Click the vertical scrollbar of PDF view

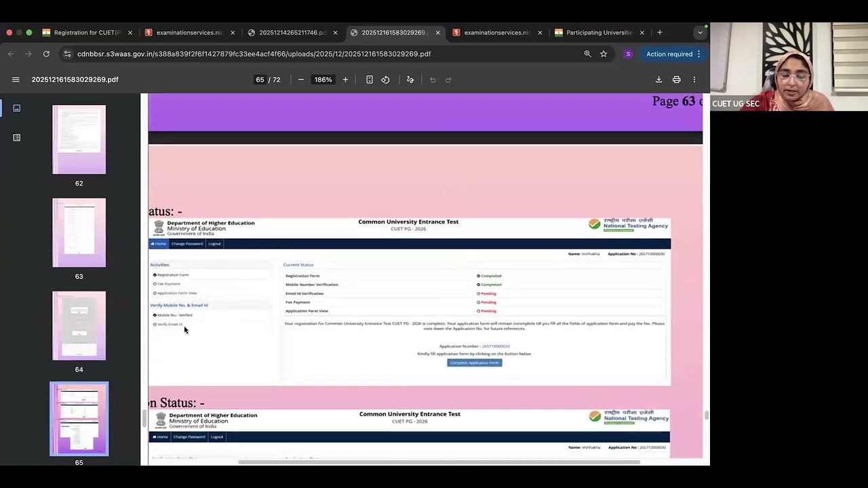[706, 415]
